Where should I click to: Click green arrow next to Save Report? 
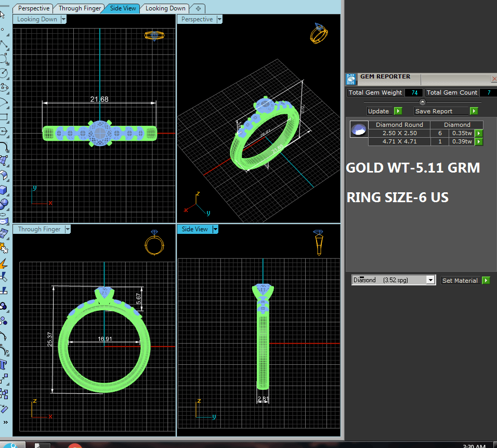(x=474, y=111)
